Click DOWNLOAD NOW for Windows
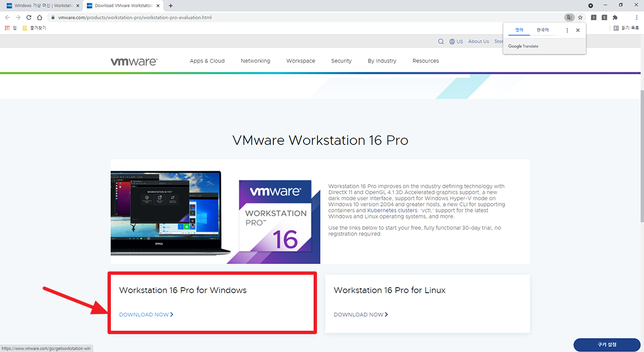This screenshot has width=644, height=352. point(146,315)
